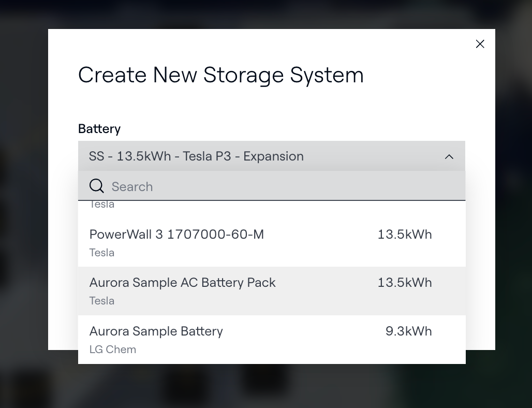Pick the Aurora Sample Battery option
Image resolution: width=532 pixels, height=408 pixels.
(156, 331)
